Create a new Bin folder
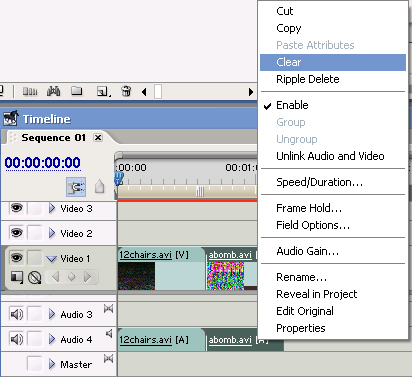The height and width of the screenshot is (377, 412). pos(77,91)
